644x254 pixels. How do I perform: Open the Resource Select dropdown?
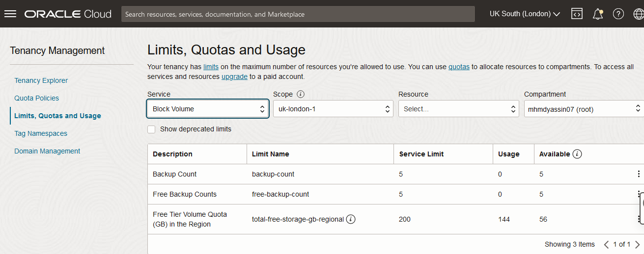tap(458, 109)
